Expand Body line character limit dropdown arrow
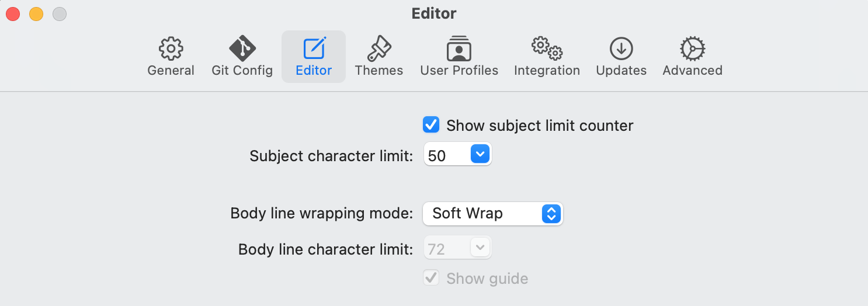 480,248
